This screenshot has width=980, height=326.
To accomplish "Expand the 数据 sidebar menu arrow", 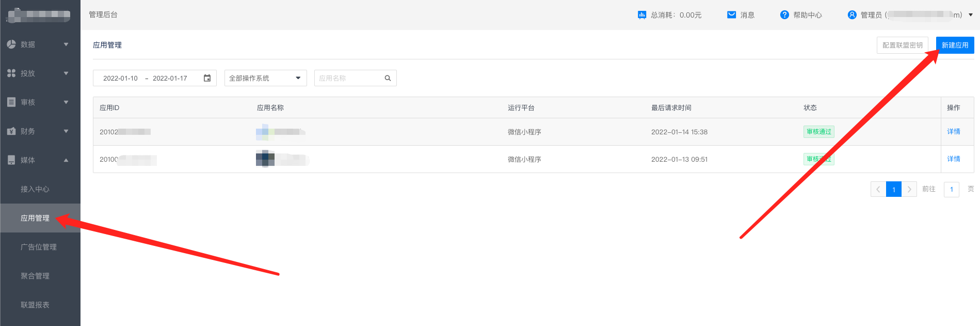I will (66, 44).
